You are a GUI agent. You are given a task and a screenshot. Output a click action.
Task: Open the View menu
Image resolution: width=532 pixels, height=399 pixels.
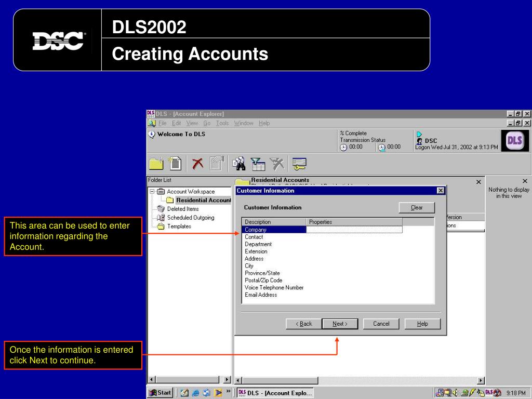[192, 123]
